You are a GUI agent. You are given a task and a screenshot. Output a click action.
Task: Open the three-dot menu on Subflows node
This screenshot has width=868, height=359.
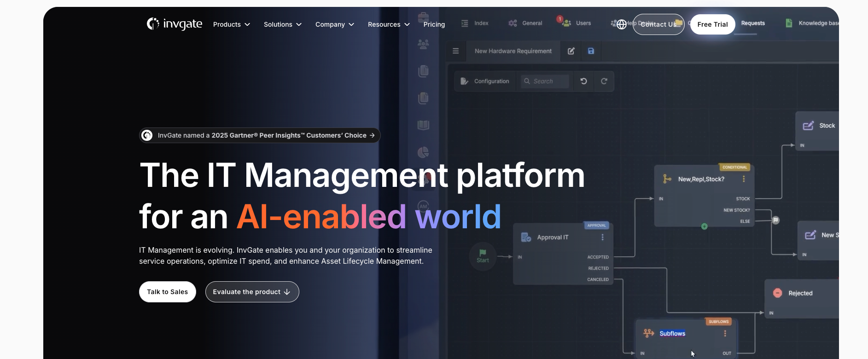tap(725, 333)
